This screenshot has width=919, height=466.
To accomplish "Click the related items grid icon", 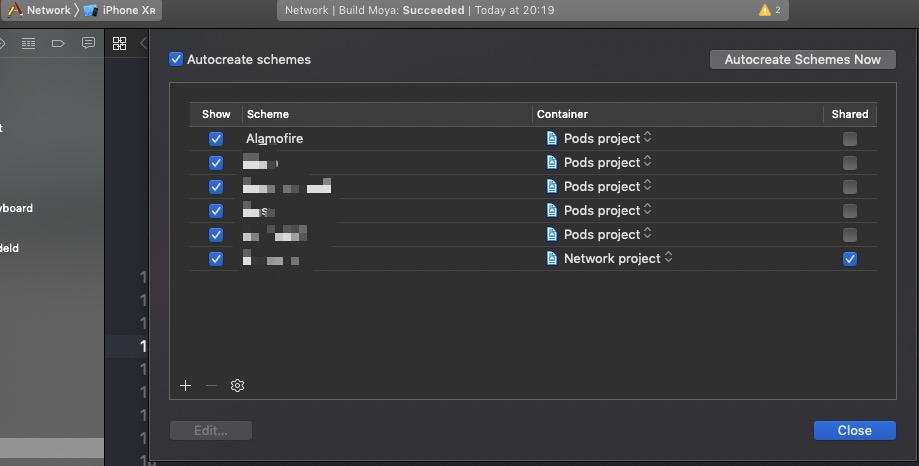I will (119, 43).
